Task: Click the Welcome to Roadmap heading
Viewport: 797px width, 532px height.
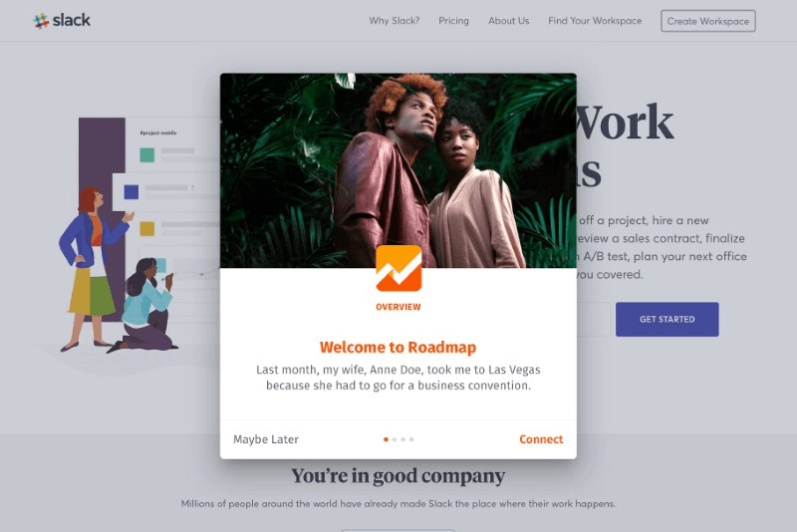Action: tap(398, 347)
